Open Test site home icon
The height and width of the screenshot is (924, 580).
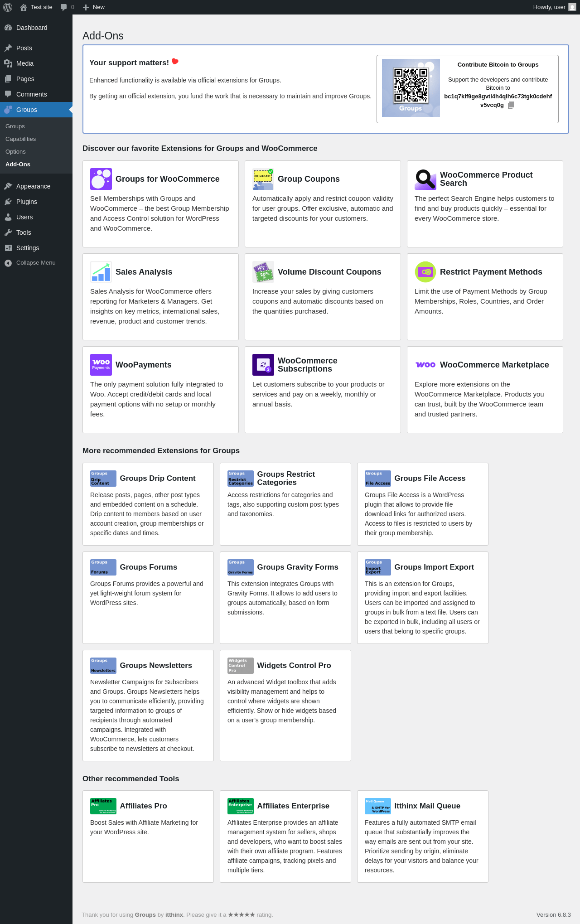24,7
